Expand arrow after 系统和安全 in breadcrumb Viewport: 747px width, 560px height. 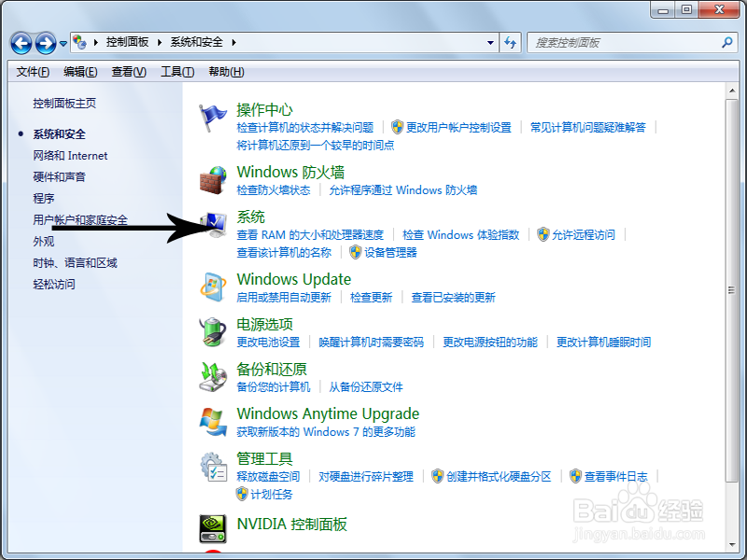(234, 42)
